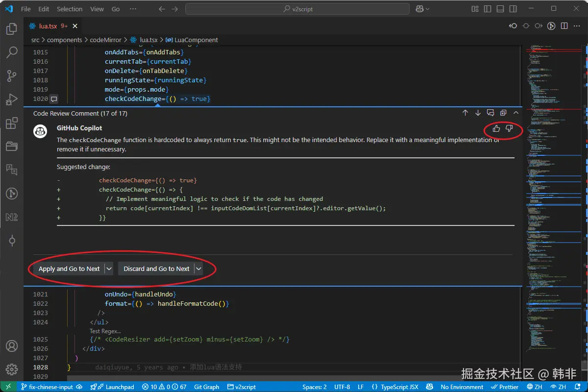Image resolution: width=588 pixels, height=392 pixels.
Task: Open the Accounts menu in activity bar
Action: coord(12,346)
